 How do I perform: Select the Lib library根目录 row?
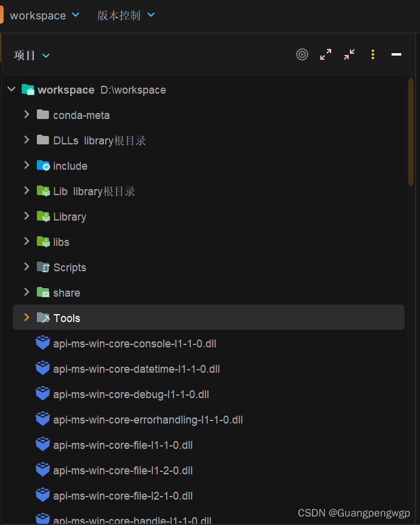tap(208, 191)
